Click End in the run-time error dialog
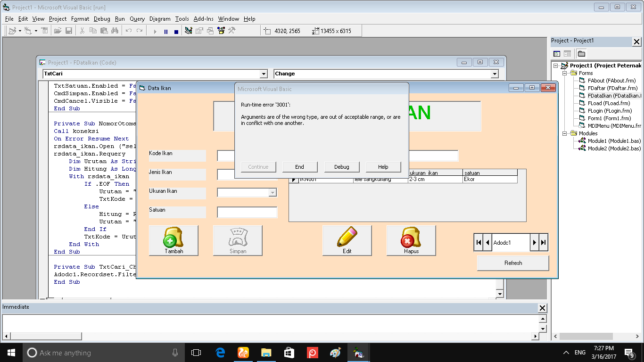 (x=300, y=167)
